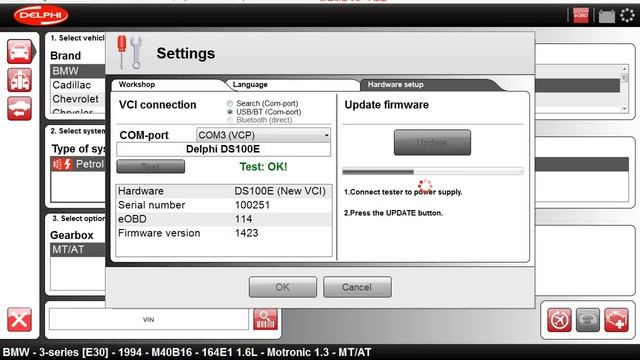This screenshot has height=360, width=640.
Task: Click the Test: OK! status text
Action: pos(263,167)
